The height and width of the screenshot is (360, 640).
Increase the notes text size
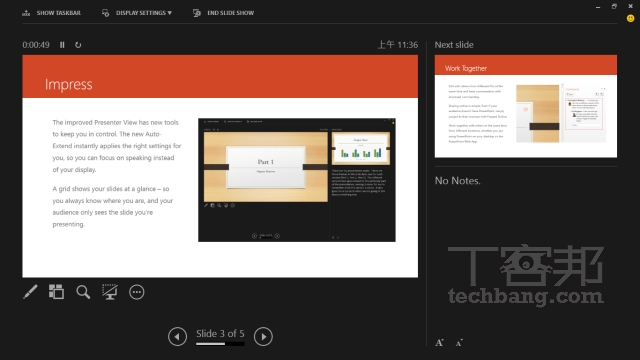pyautogui.click(x=440, y=342)
